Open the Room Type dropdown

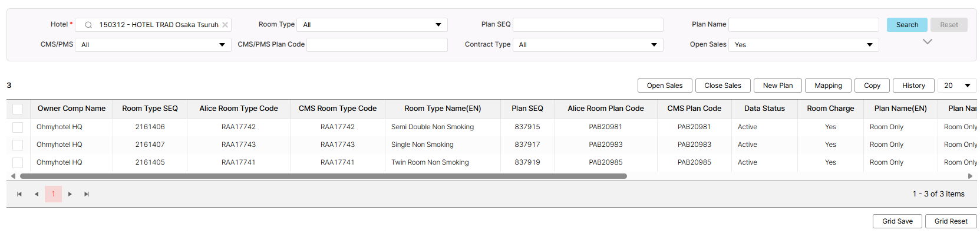tap(372, 25)
